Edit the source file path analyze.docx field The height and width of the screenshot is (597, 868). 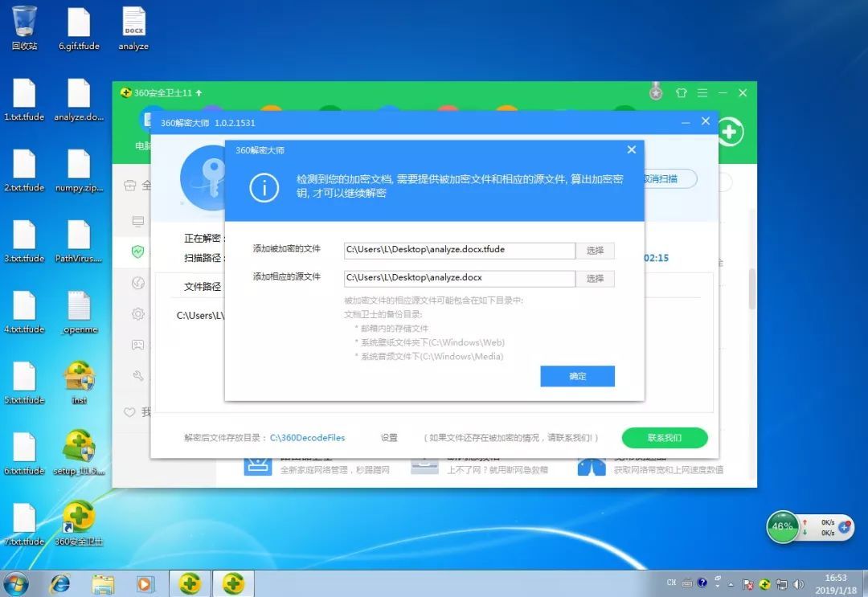coord(460,278)
